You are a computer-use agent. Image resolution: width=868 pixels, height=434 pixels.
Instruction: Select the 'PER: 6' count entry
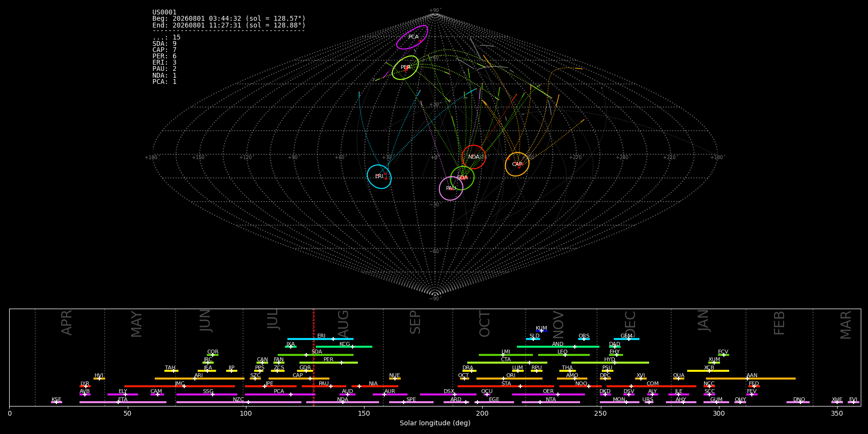(164, 56)
